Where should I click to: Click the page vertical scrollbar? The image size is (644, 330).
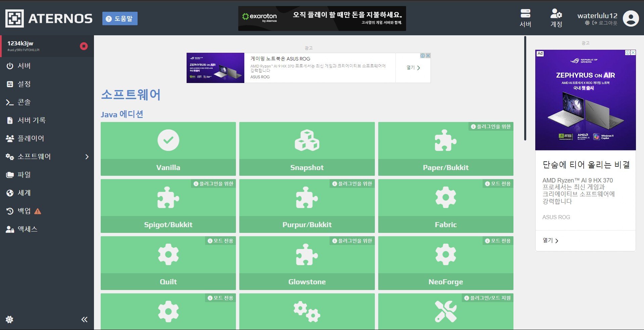tap(525, 88)
